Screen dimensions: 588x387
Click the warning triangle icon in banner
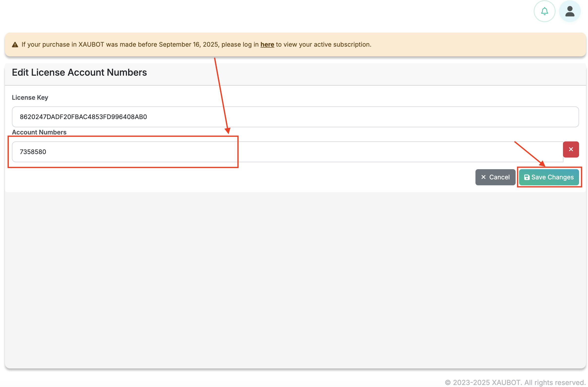[x=15, y=45]
